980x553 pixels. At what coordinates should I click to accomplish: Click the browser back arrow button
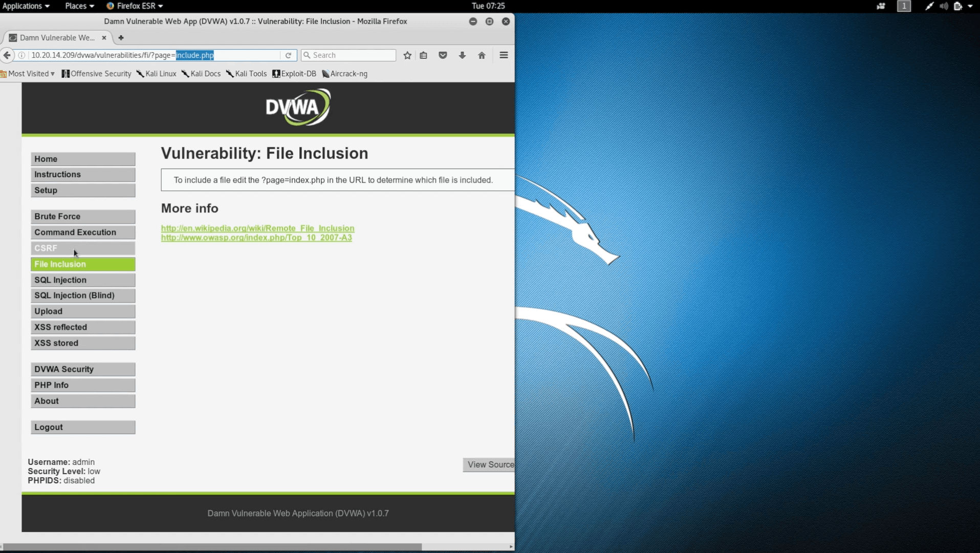[x=7, y=55]
